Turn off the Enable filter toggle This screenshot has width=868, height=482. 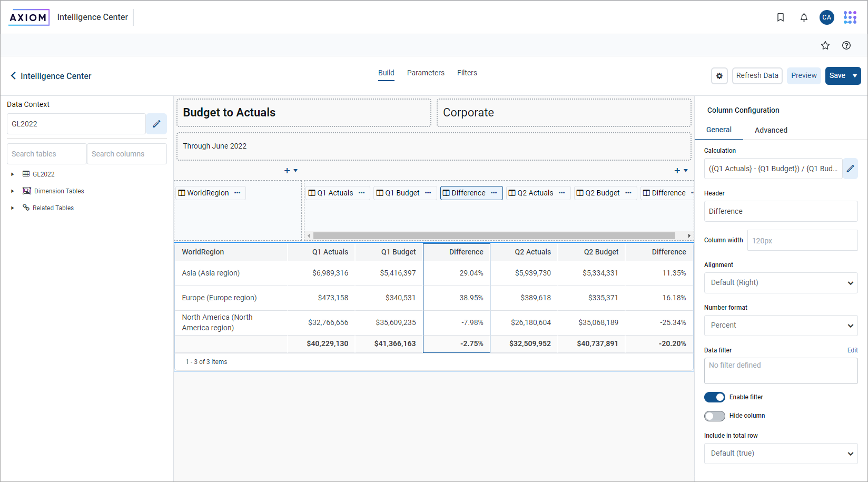(715, 397)
